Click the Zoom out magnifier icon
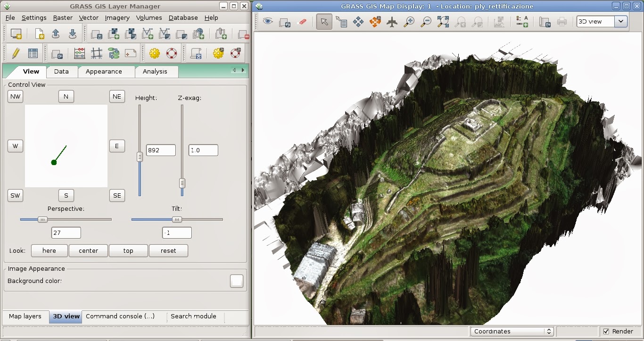This screenshot has height=341, width=644. pyautogui.click(x=426, y=22)
